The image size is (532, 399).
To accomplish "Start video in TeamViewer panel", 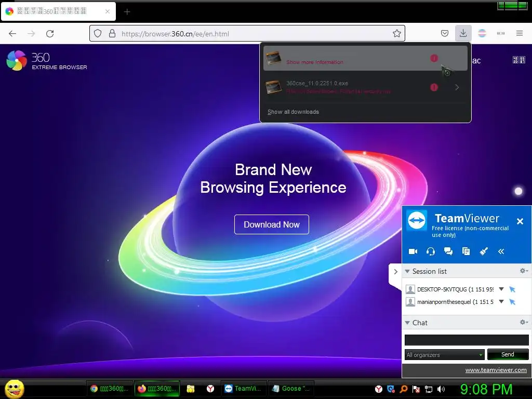I will tap(413, 251).
